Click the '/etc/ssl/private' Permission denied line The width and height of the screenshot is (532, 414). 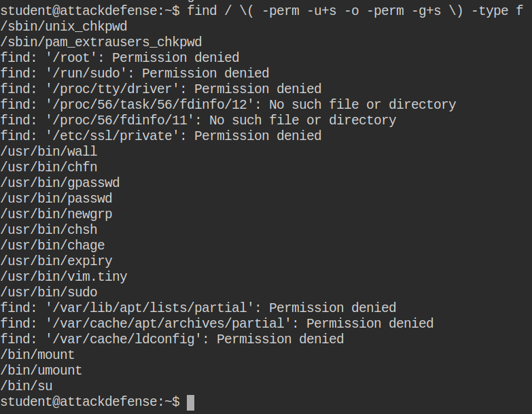[161, 136]
